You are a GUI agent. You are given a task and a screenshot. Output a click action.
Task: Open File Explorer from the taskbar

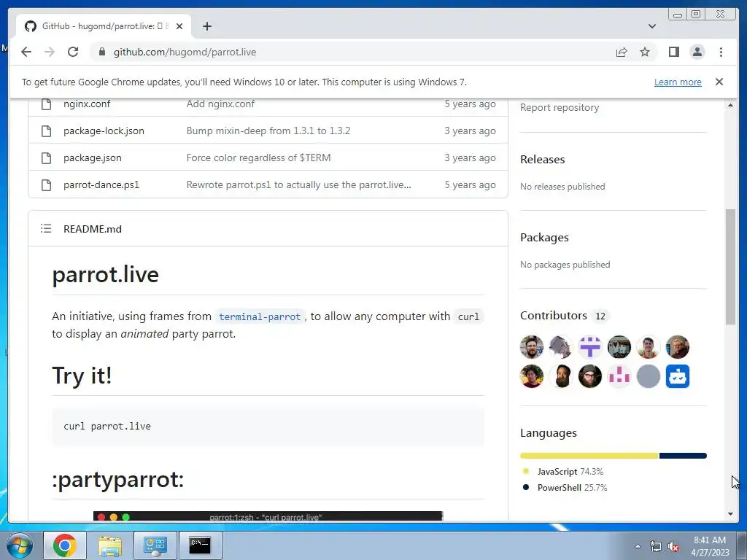click(x=110, y=545)
